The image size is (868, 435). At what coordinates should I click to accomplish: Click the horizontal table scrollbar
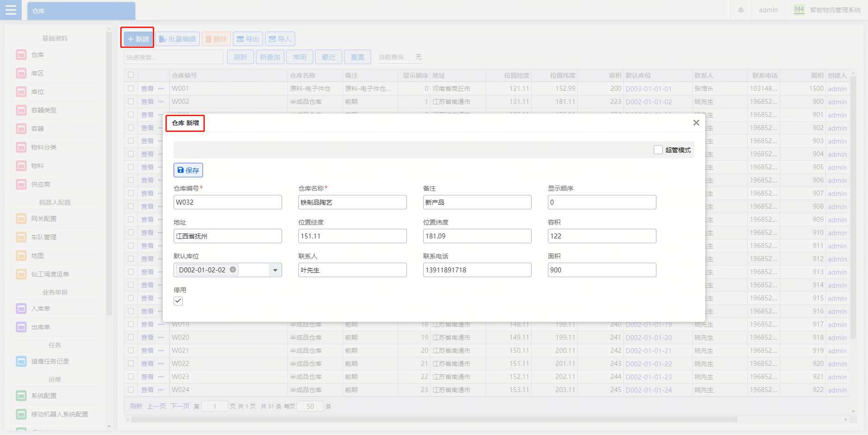pyautogui.click(x=434, y=420)
